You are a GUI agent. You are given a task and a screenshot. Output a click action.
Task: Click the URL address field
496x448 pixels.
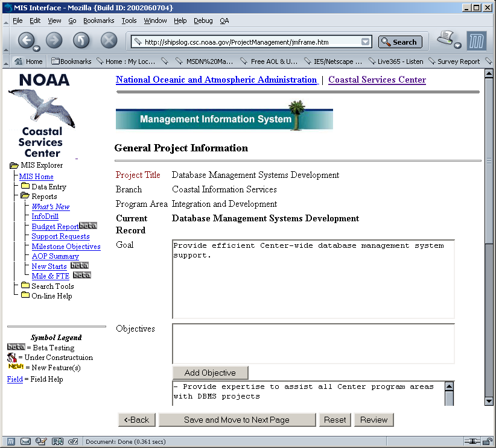[x=252, y=42]
